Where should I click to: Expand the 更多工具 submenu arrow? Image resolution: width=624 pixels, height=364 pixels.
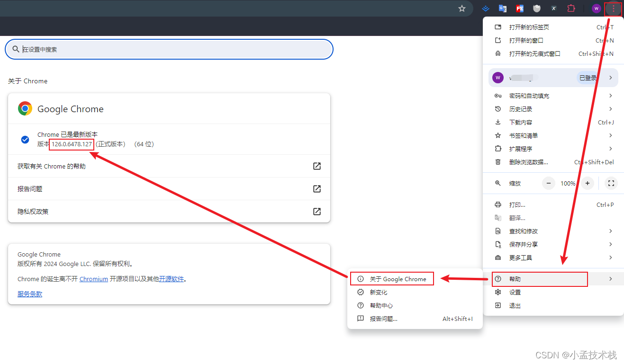click(611, 257)
